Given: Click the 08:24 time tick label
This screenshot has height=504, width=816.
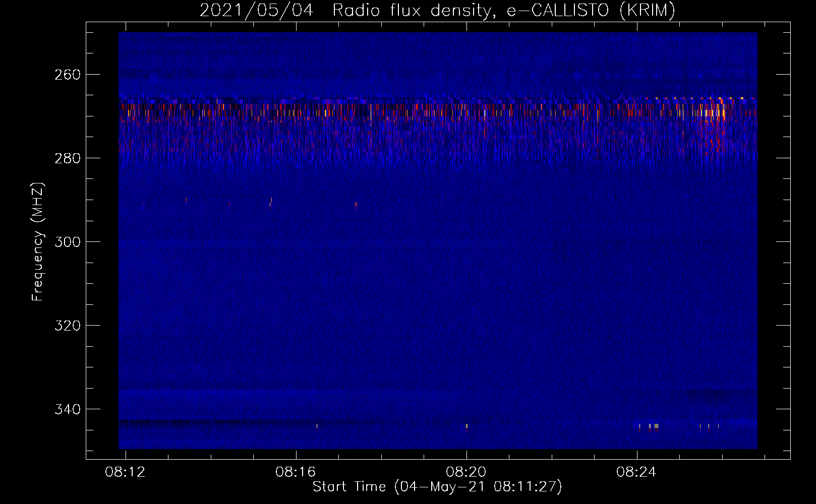Looking at the screenshot, I should [x=636, y=472].
